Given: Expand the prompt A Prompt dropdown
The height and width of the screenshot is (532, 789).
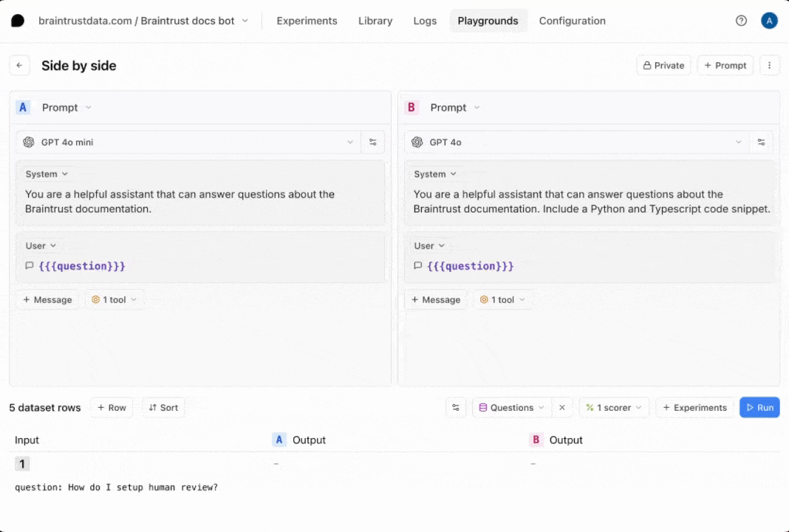Looking at the screenshot, I should [x=67, y=108].
